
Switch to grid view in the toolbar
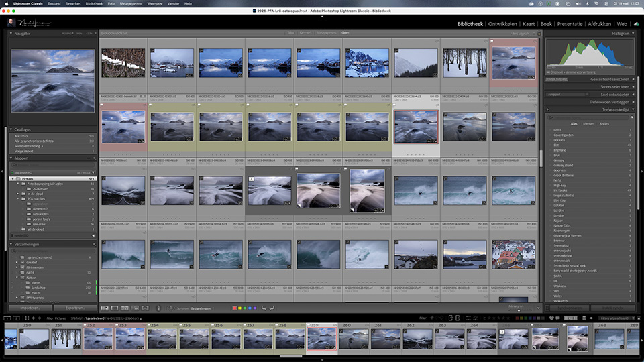click(x=105, y=308)
